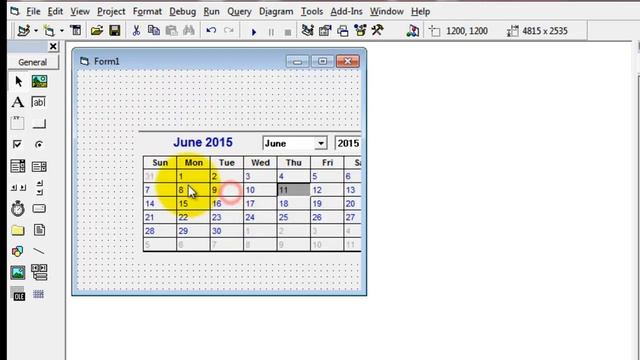This screenshot has height=360, width=640.
Task: Open the June month dropdown
Action: click(321, 143)
